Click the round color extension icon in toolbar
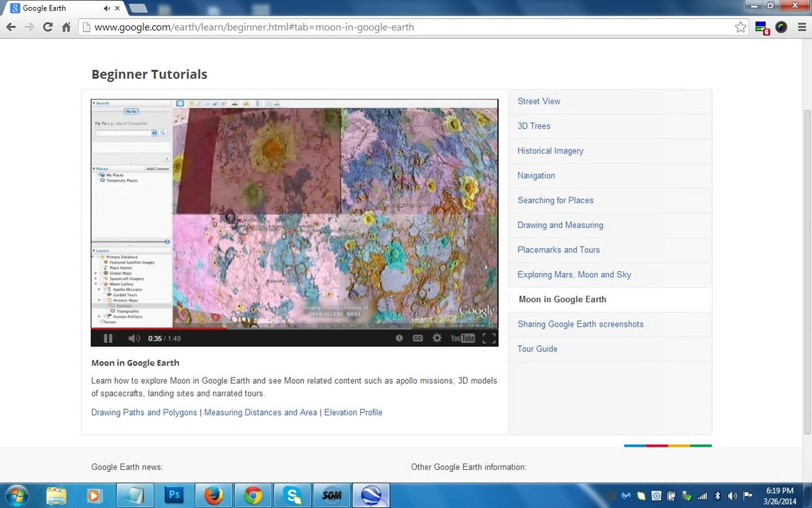Screen dimensions: 812x508 click(782, 27)
